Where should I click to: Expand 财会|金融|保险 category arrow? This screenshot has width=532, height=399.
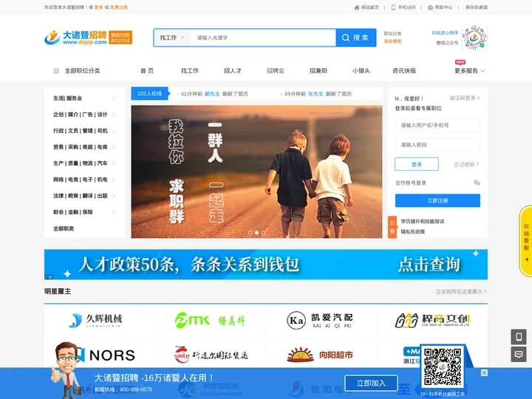114,212
